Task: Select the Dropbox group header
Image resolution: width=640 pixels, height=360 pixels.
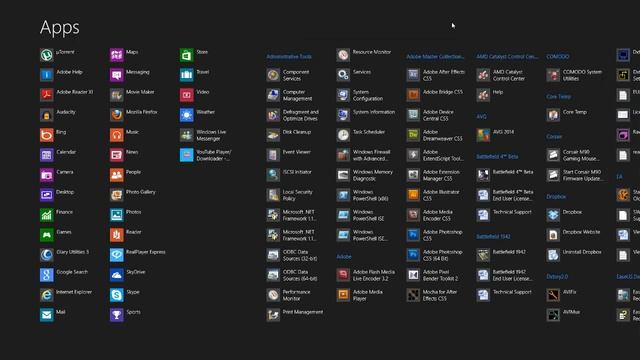Action: tap(556, 196)
